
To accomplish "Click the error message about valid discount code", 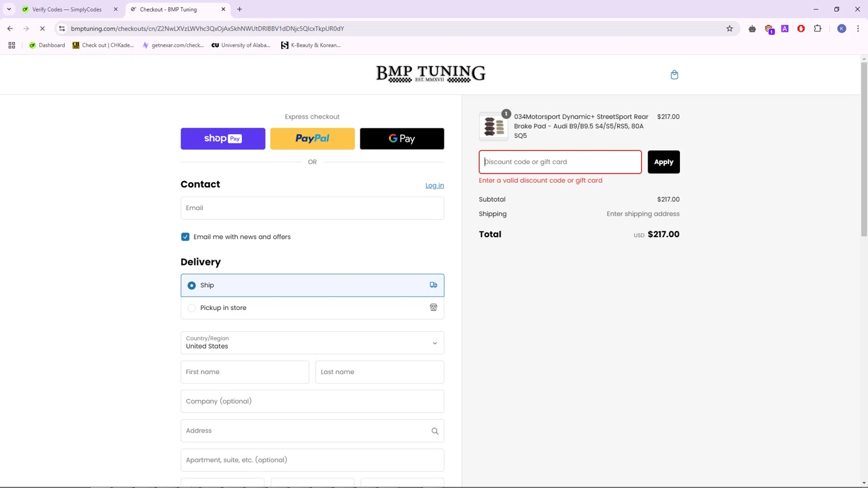I will tap(540, 180).
